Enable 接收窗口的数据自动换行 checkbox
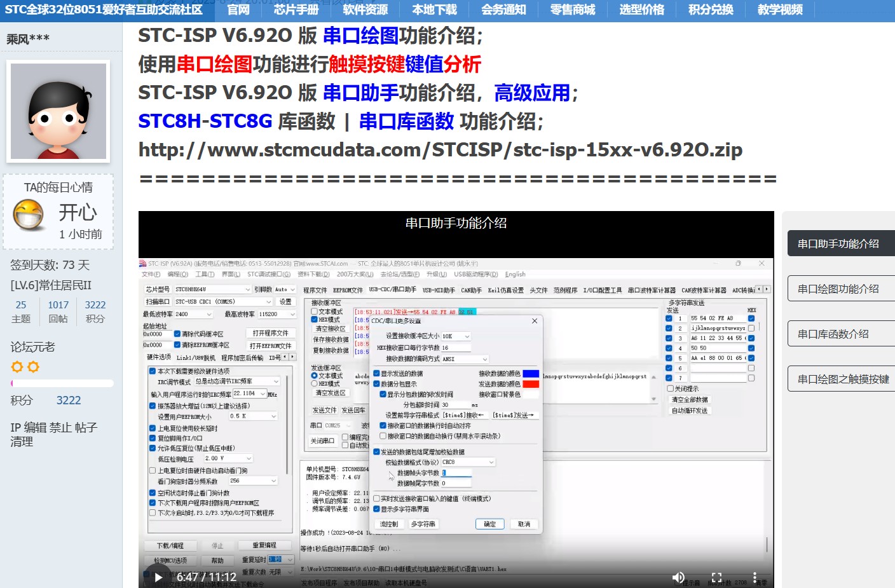The image size is (895, 588). click(x=383, y=436)
